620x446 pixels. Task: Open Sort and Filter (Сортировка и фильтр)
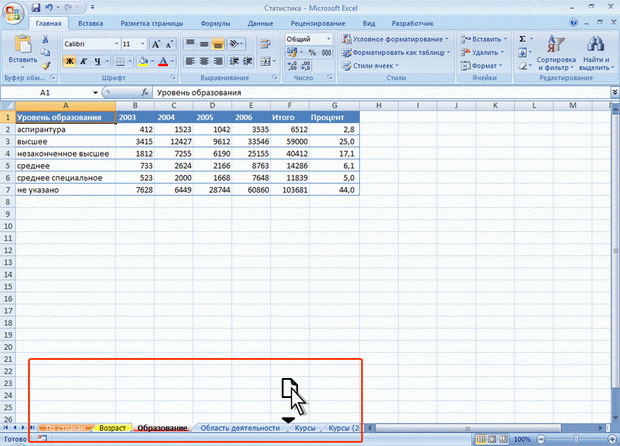[x=556, y=53]
